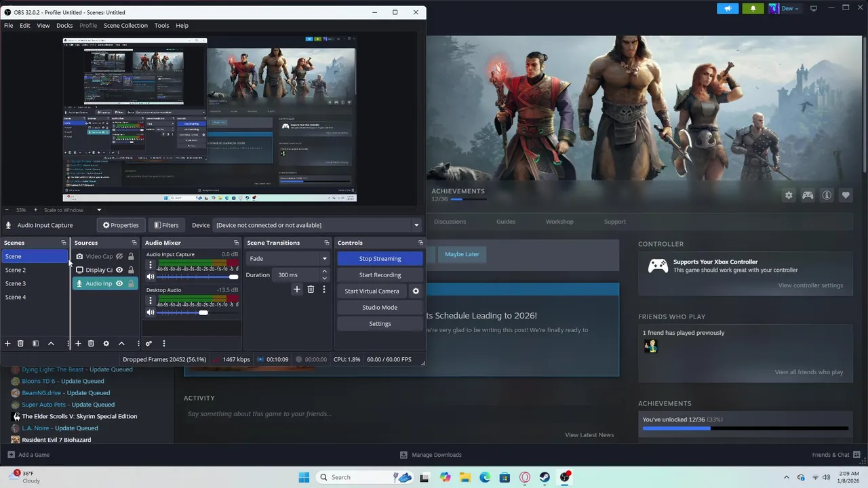Open game info icon in Steam
Image resolution: width=868 pixels, height=488 pixels.
[827, 195]
